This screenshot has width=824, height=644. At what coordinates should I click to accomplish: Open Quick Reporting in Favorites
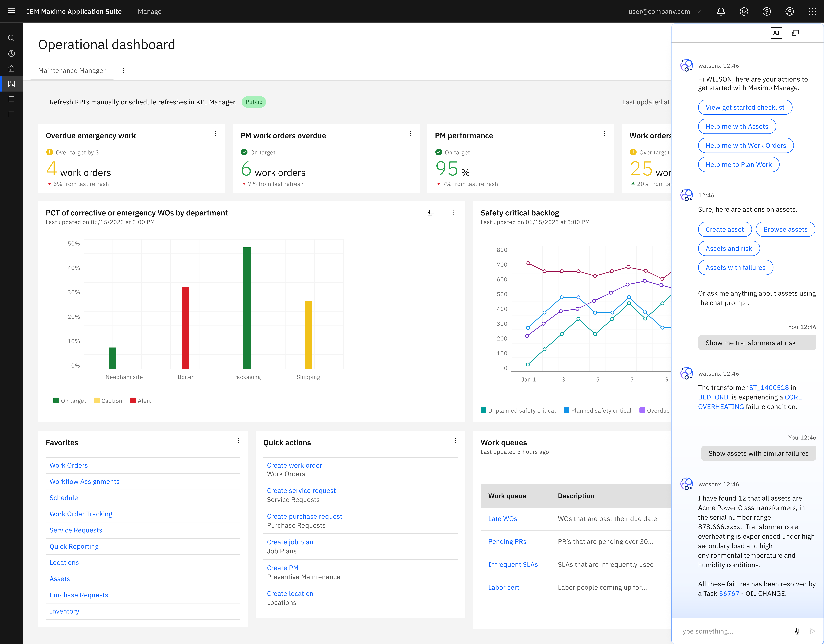74,546
